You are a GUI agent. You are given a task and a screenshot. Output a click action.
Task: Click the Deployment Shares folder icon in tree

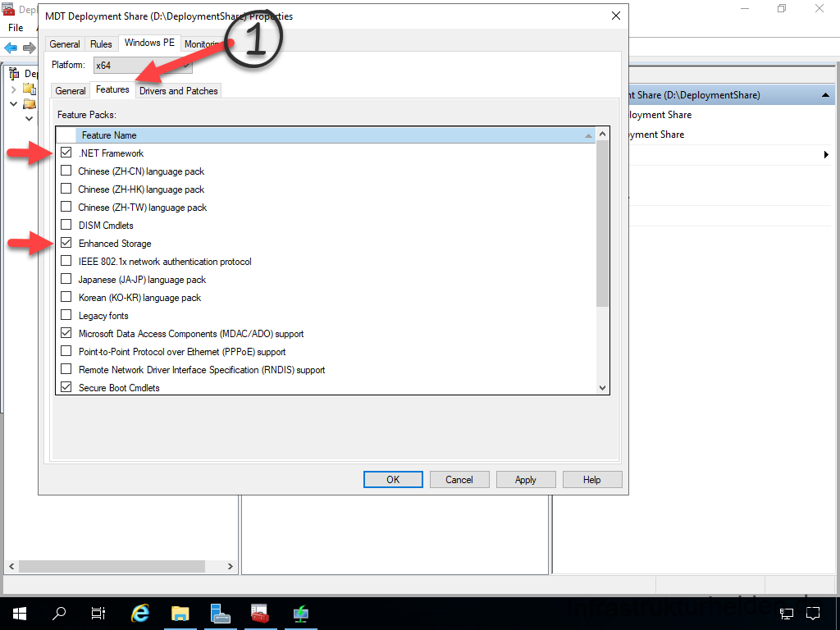coord(30,103)
